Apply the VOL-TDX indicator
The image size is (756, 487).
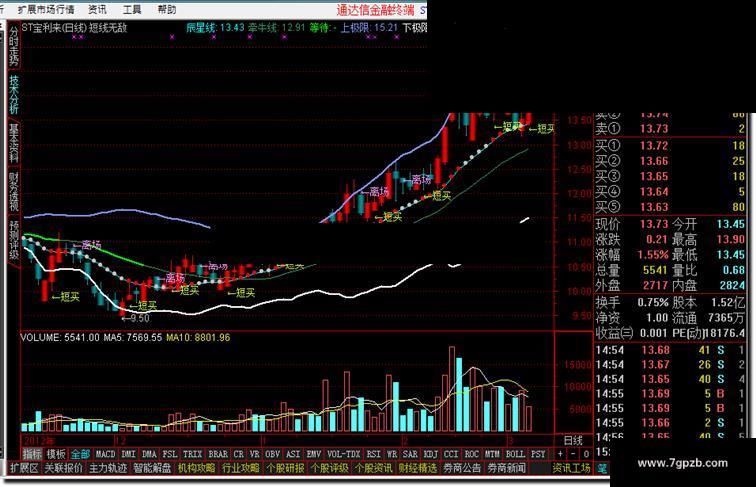344,454
